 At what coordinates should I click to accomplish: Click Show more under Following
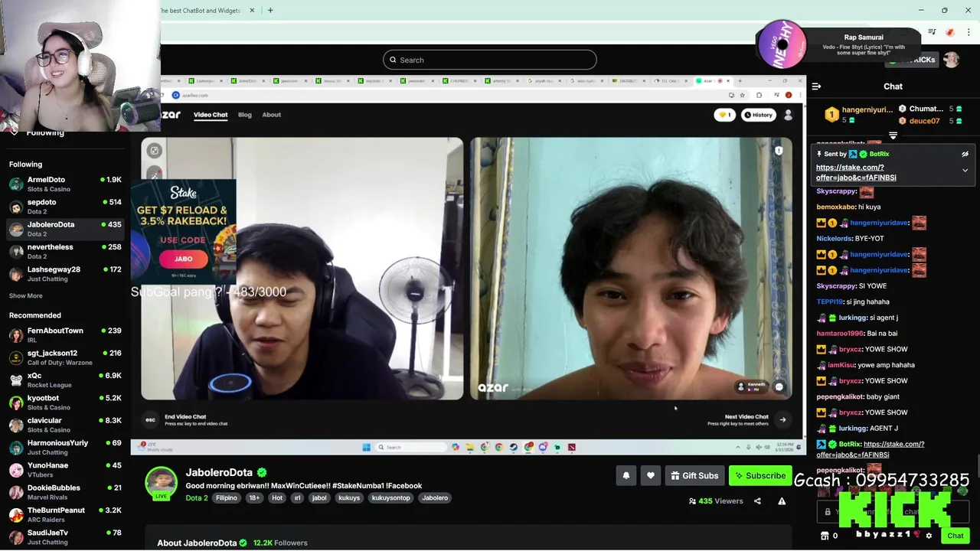click(26, 295)
